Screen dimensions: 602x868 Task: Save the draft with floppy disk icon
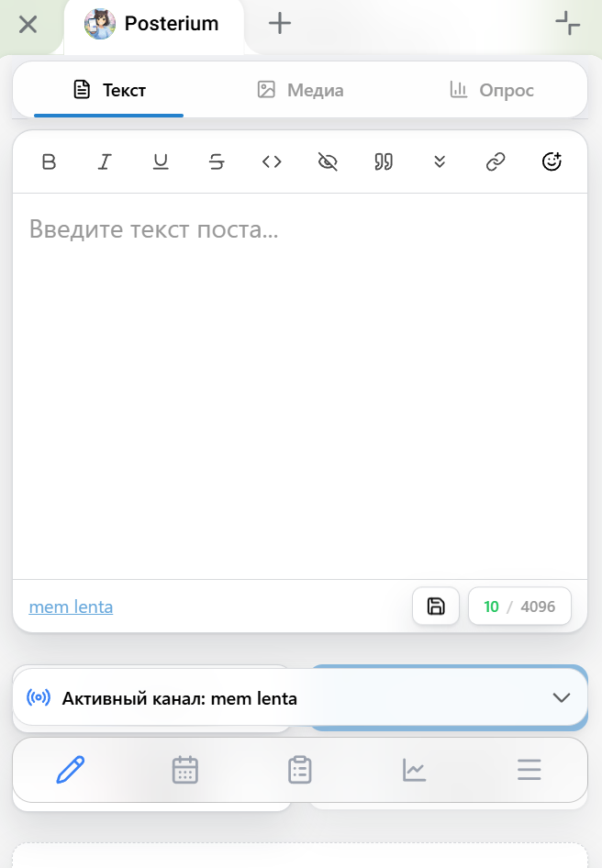pos(436,606)
